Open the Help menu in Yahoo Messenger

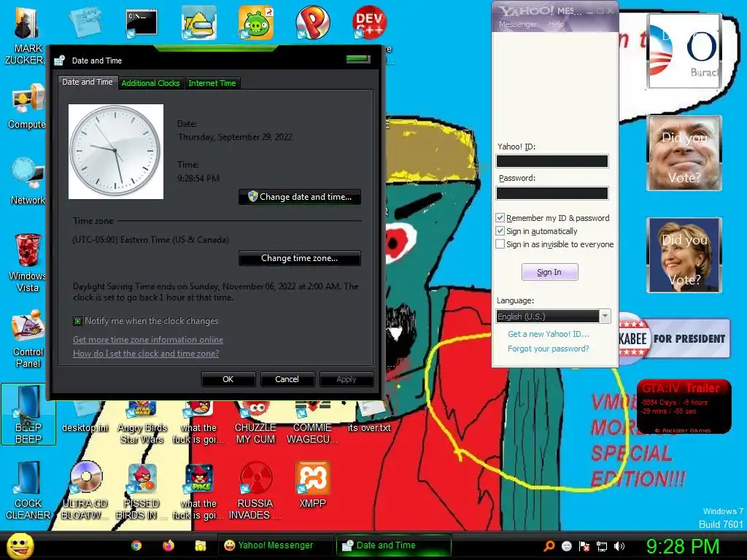pyautogui.click(x=556, y=24)
